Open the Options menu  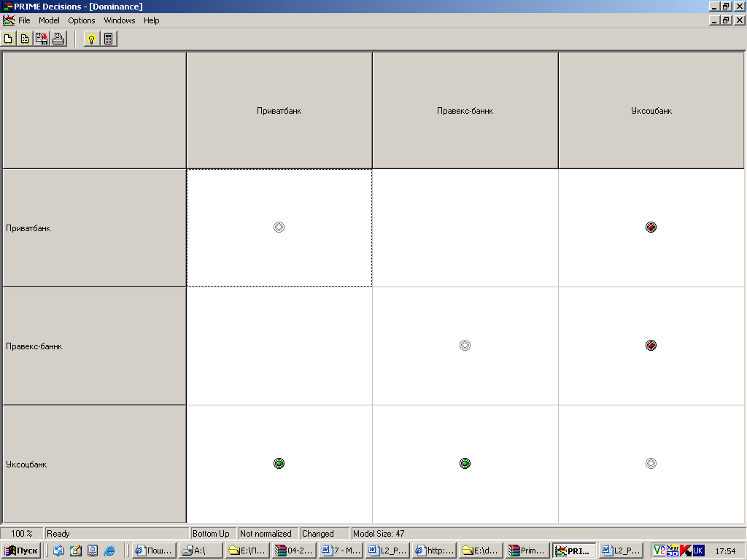pyautogui.click(x=82, y=20)
